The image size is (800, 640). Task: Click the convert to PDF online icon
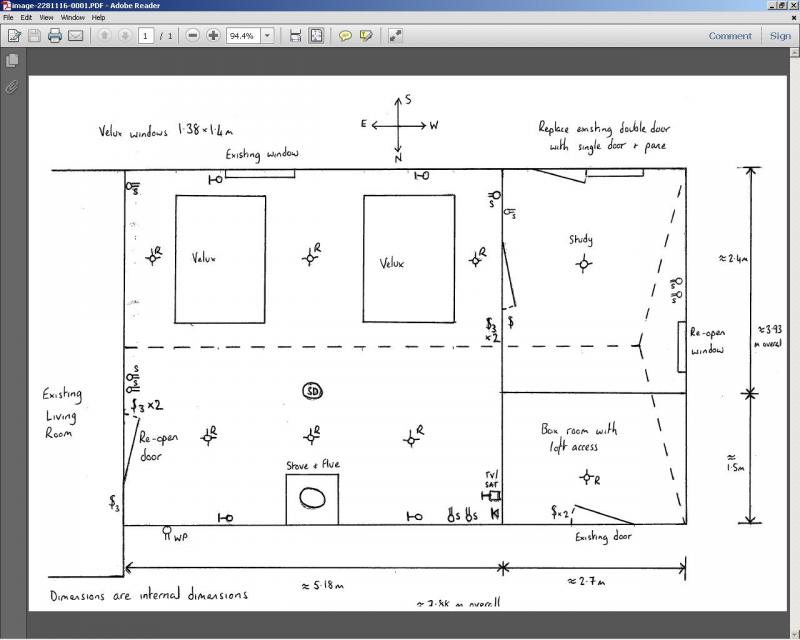pyautogui.click(x=15, y=36)
